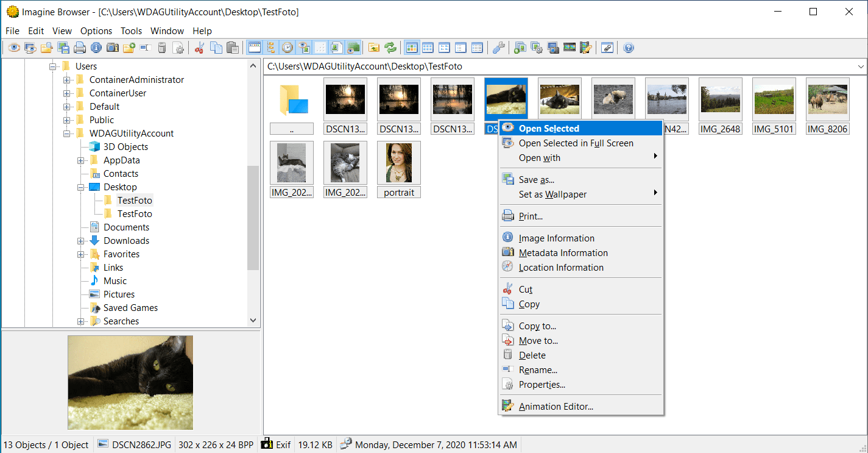The height and width of the screenshot is (453, 868).
Task: Click the folder tree's vertical scrollbar thumb
Action: pyautogui.click(x=253, y=218)
